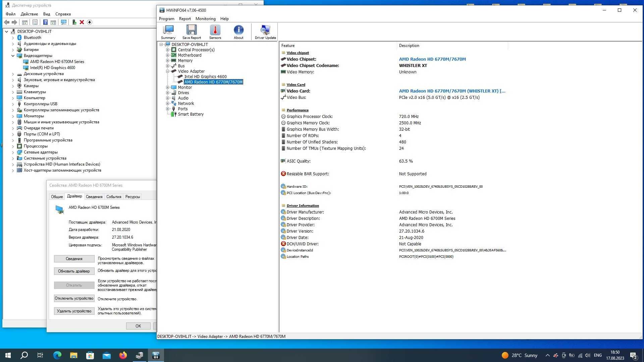The width and height of the screenshot is (644, 362).
Task: Open Microsoft Store from the taskbar
Action: 90,355
